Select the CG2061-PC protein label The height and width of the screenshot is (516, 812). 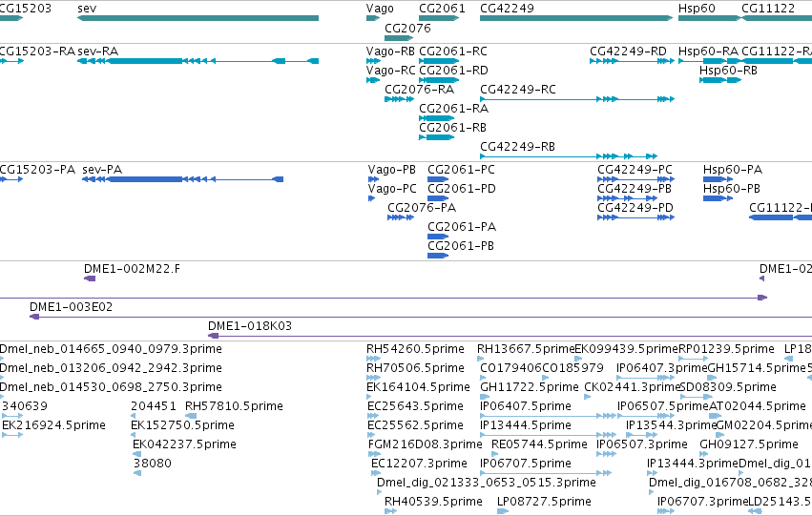tap(461, 170)
